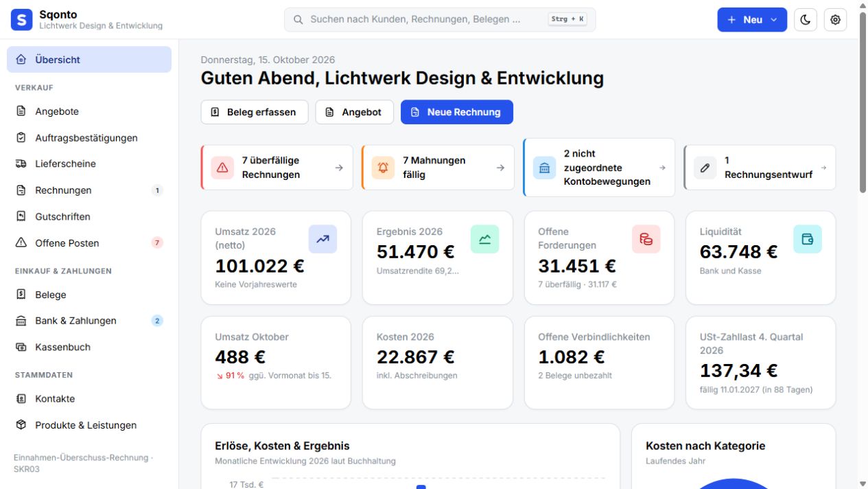868x489 pixels.
Task: Click the USt-Zahllast value 137,34 €
Action: tap(738, 371)
